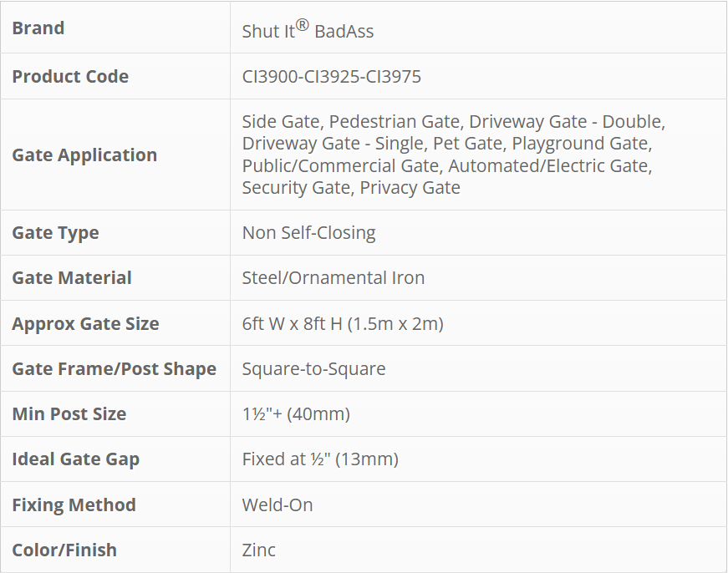Screen dimensions: 728x573
Task: Select the Shut It BadAss brand value
Action: [308, 31]
